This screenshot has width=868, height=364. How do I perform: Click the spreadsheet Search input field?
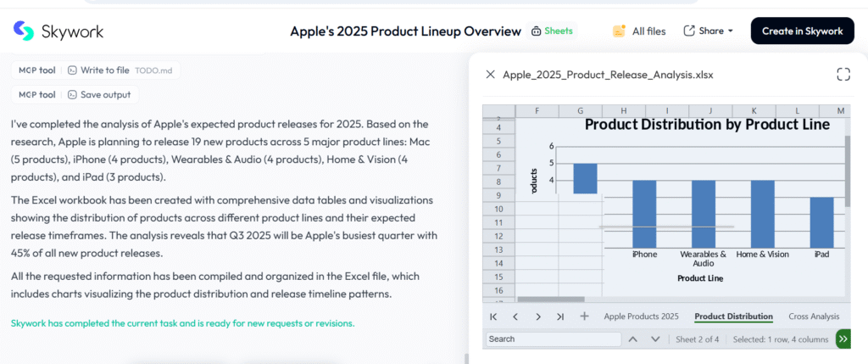[554, 339]
